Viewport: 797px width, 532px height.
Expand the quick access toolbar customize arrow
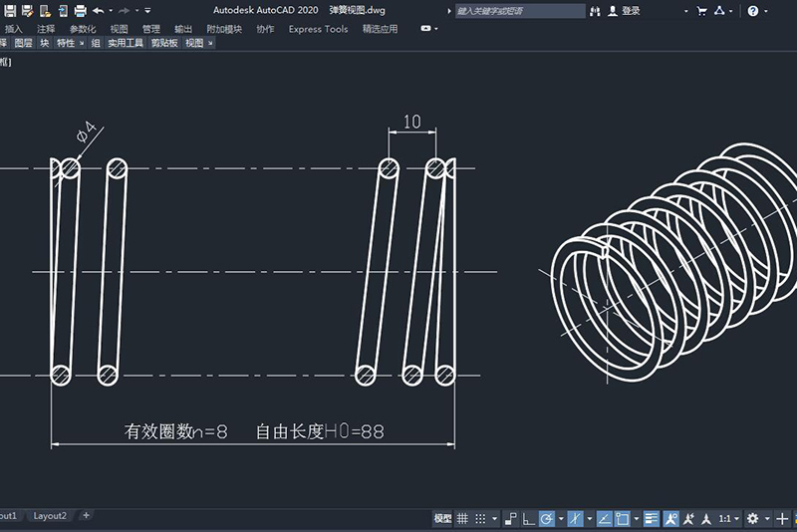point(147,11)
